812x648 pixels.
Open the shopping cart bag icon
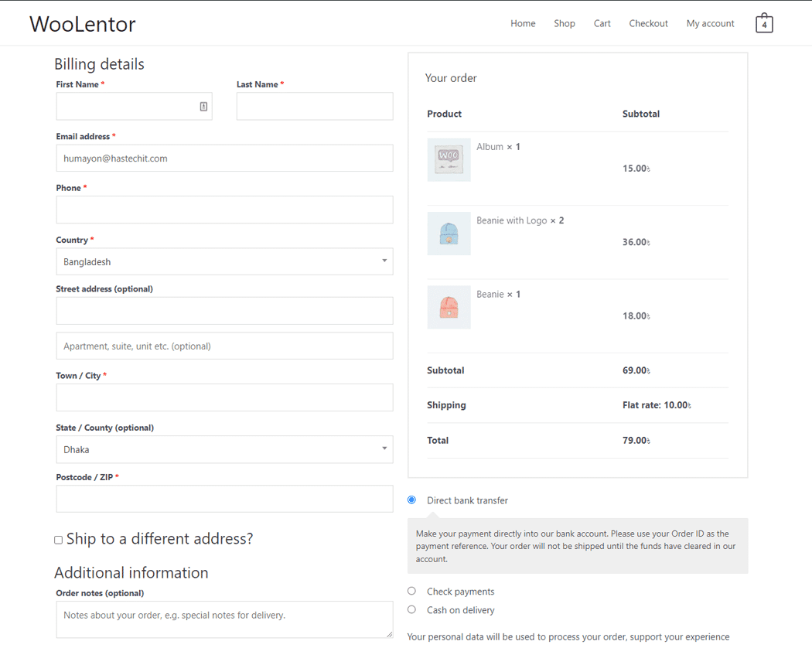coord(764,23)
